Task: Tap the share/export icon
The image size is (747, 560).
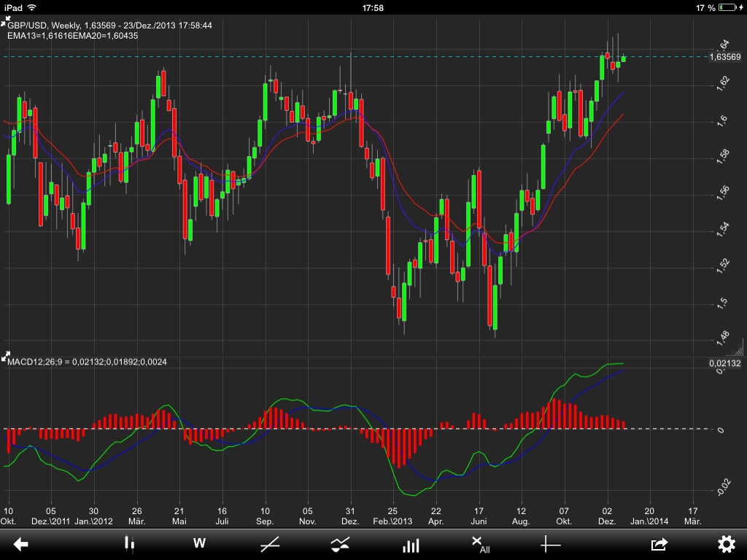Action: point(658,544)
